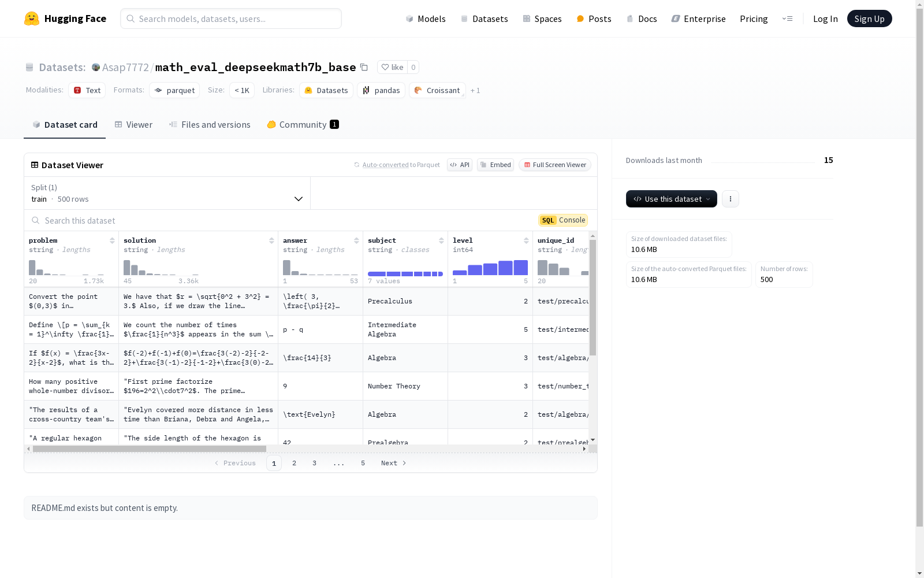The image size is (924, 578).
Task: Click the Datasets breadcrumb icon
Action: (29, 67)
